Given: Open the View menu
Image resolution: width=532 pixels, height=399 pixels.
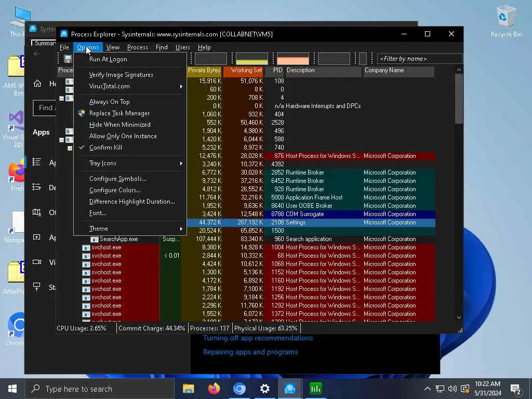Looking at the screenshot, I should [x=113, y=47].
